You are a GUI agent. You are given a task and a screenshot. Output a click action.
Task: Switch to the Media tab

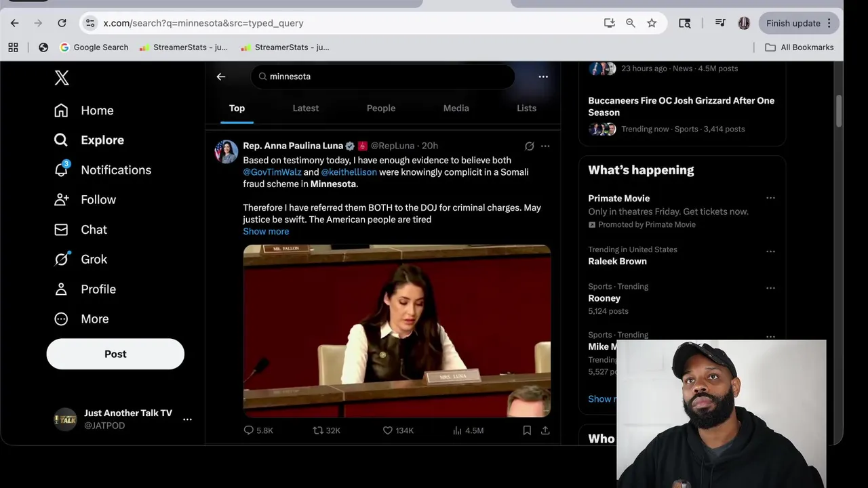tap(456, 108)
